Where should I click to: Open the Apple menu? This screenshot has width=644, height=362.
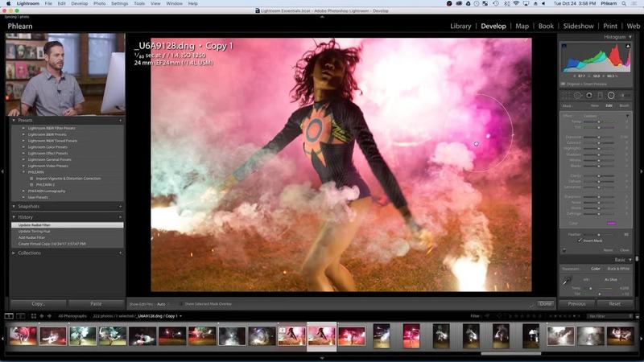click(x=8, y=3)
